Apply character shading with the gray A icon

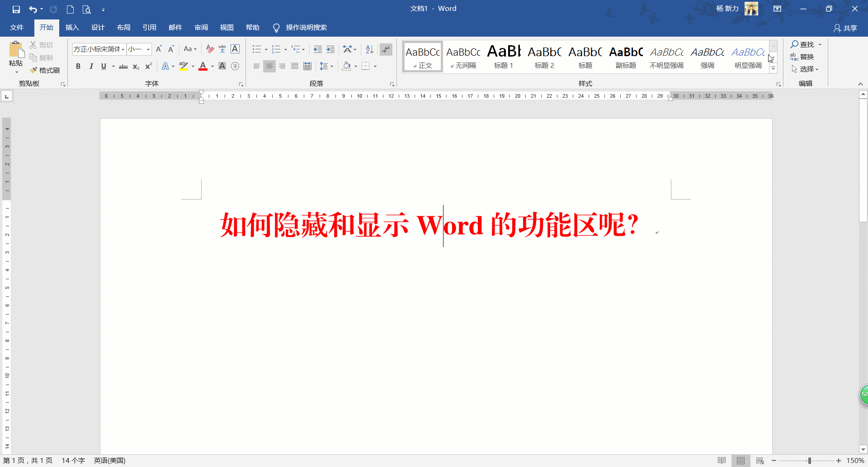pyautogui.click(x=222, y=66)
